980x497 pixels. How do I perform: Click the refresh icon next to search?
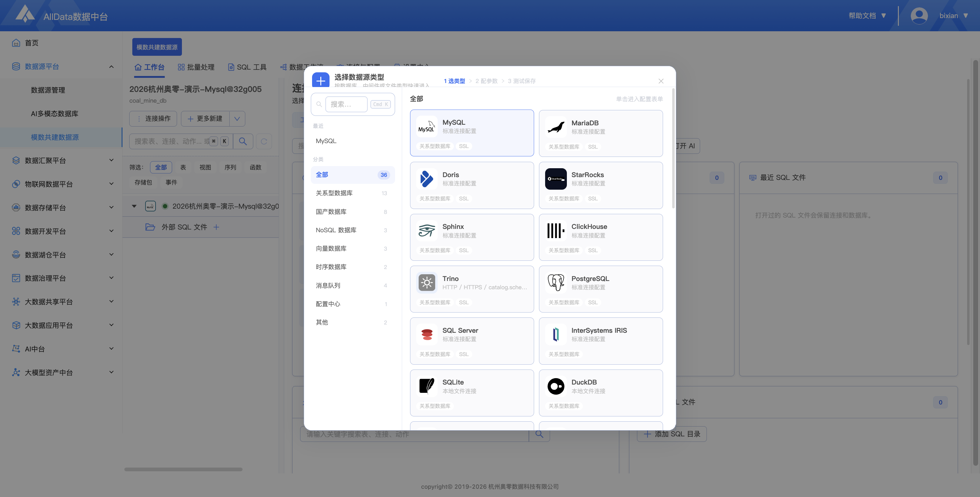click(264, 142)
